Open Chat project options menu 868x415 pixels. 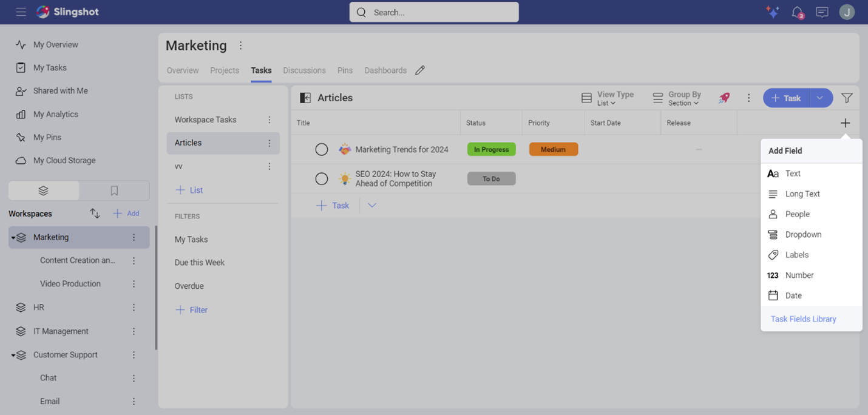134,377
